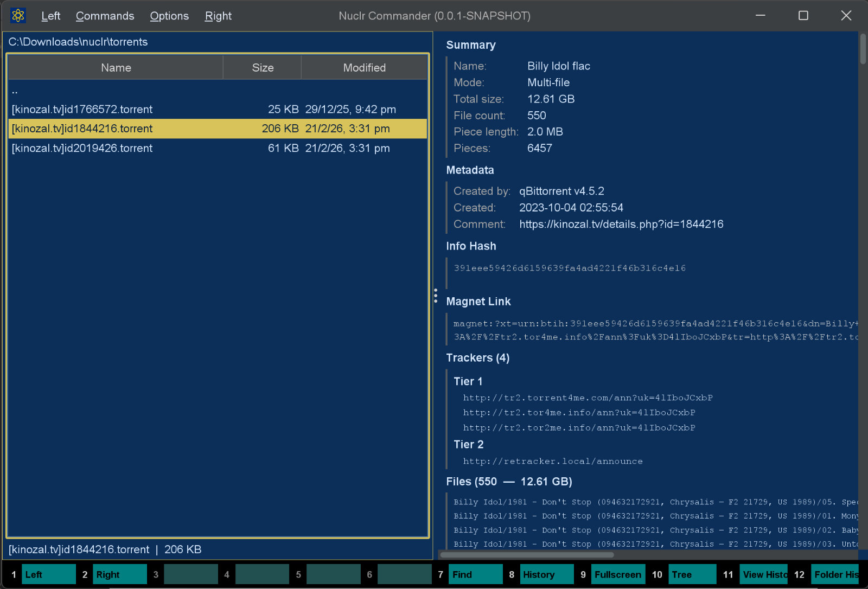Open the Commands menu
Screen dimensions: 868x589
pos(105,16)
